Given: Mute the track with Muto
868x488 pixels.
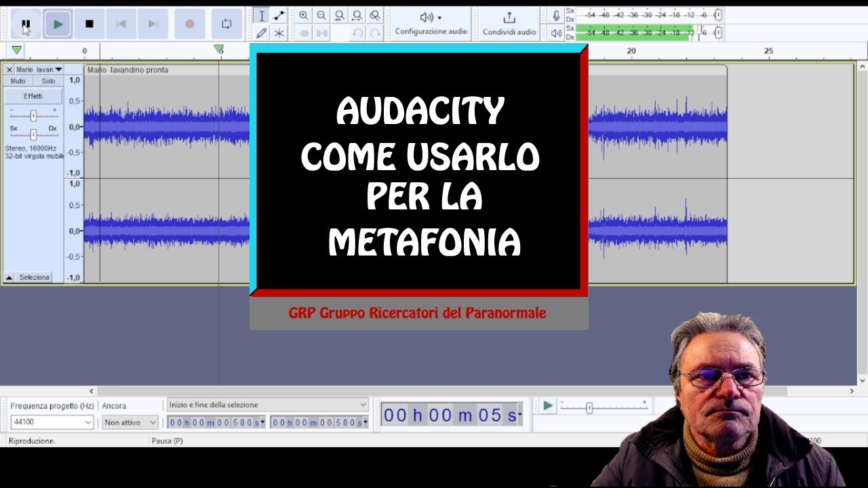Looking at the screenshot, I should point(18,81).
